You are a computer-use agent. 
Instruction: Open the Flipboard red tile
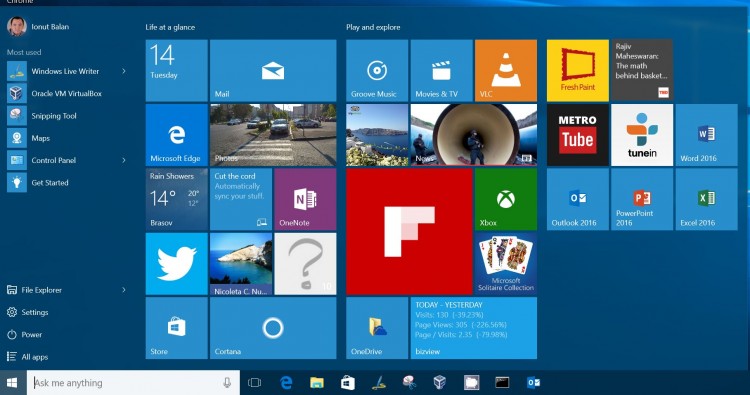tap(409, 231)
